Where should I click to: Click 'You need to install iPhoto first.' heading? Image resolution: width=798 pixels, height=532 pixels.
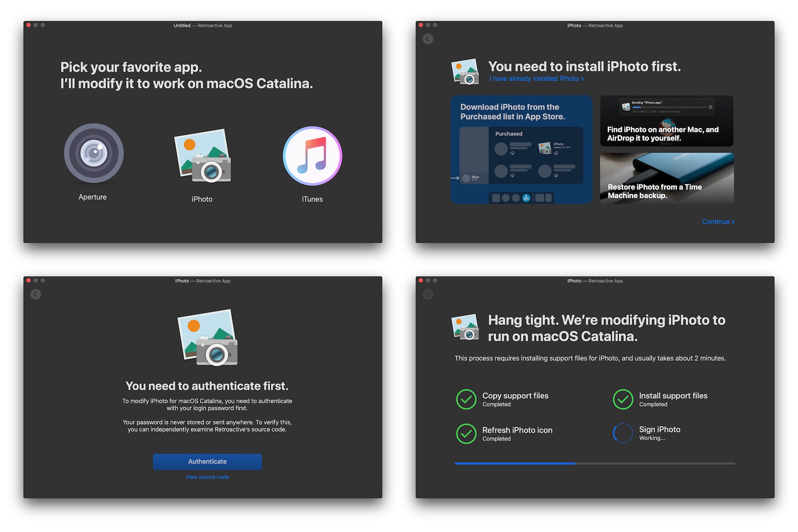tap(584, 66)
